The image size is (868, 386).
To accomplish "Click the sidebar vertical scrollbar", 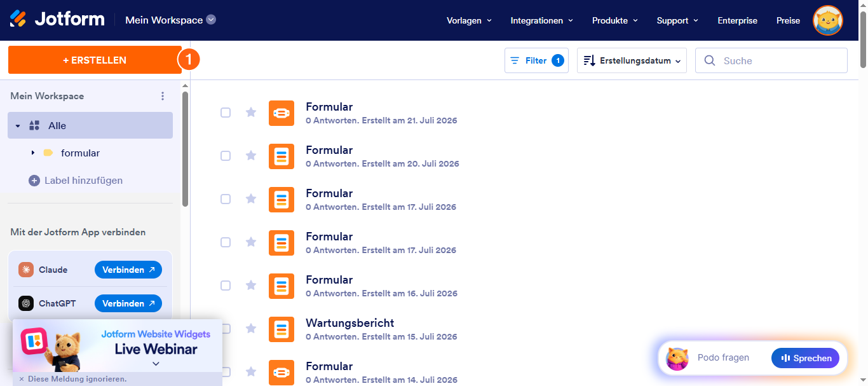I will [x=185, y=149].
